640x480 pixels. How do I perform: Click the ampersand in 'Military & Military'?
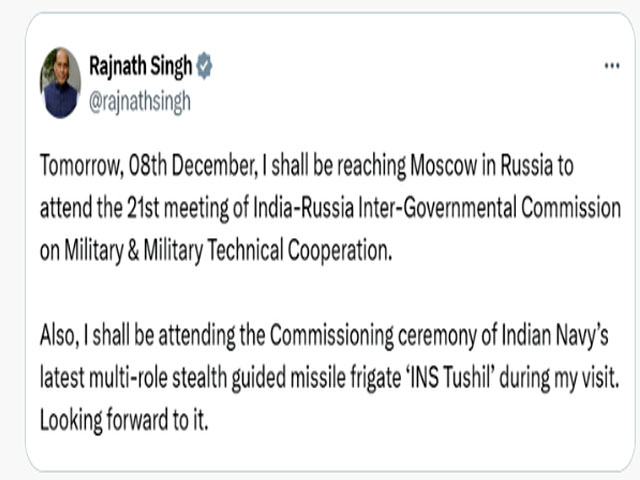click(x=133, y=251)
